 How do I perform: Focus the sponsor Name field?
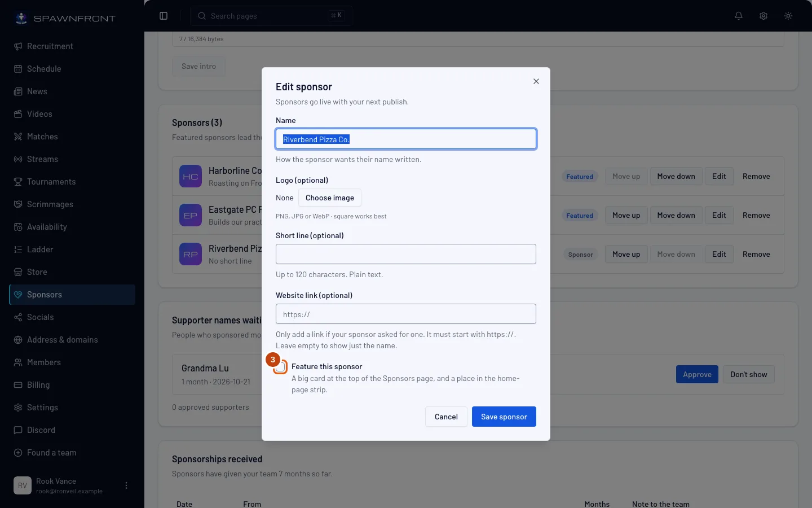click(406, 139)
